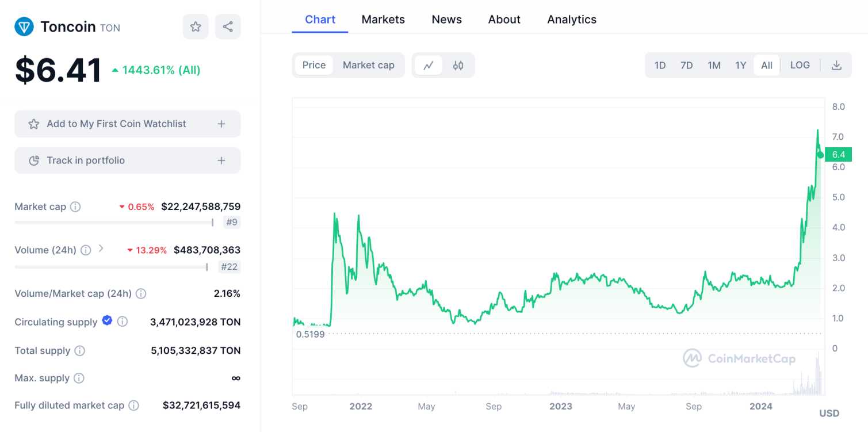Click the Volume/Market cap info icon
Viewport: 868px width, 432px height.
141,293
